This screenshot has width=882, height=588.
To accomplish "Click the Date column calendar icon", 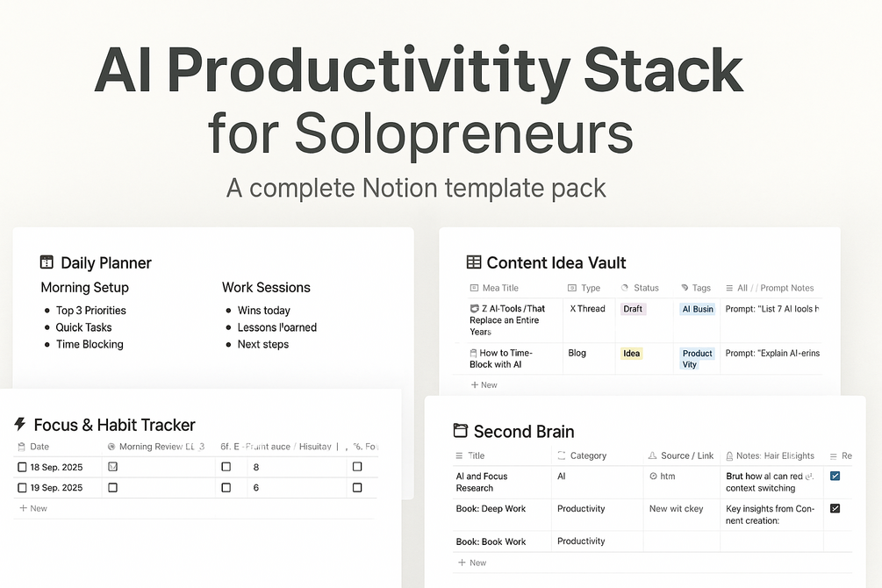I will pyautogui.click(x=22, y=447).
